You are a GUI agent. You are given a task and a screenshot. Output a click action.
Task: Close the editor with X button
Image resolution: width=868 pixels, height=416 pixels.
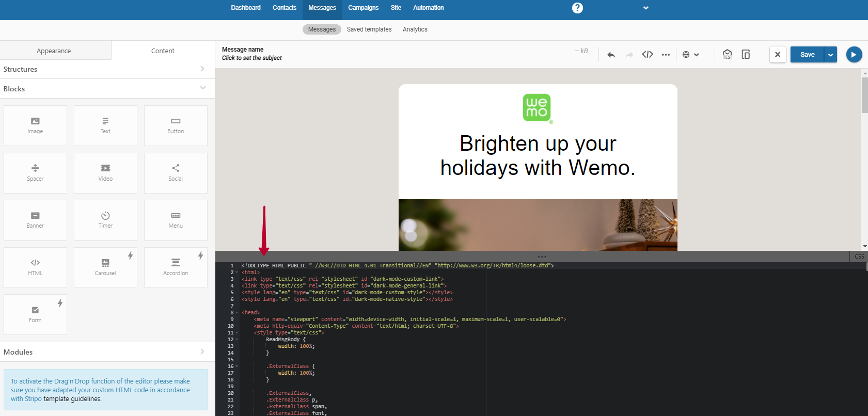tap(778, 54)
